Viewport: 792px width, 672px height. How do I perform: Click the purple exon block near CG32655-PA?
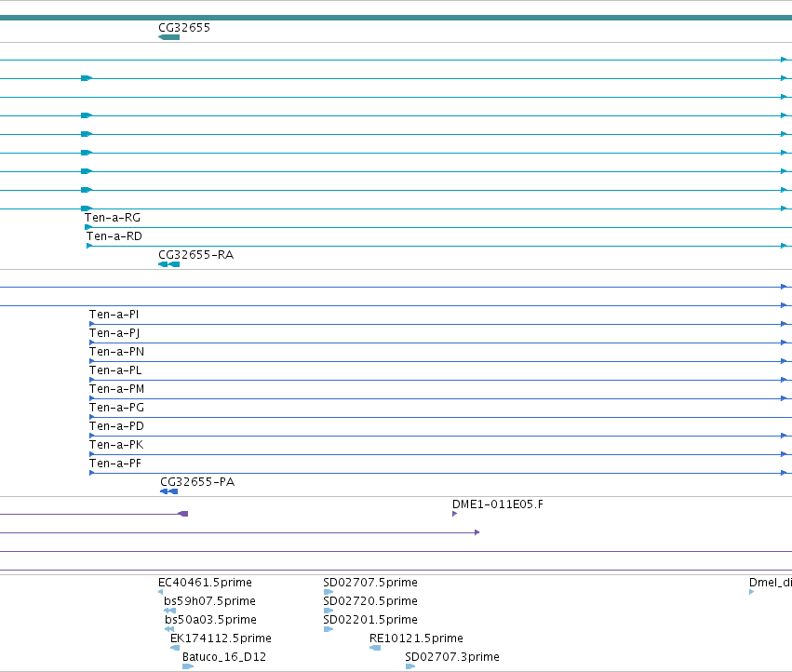point(183,514)
